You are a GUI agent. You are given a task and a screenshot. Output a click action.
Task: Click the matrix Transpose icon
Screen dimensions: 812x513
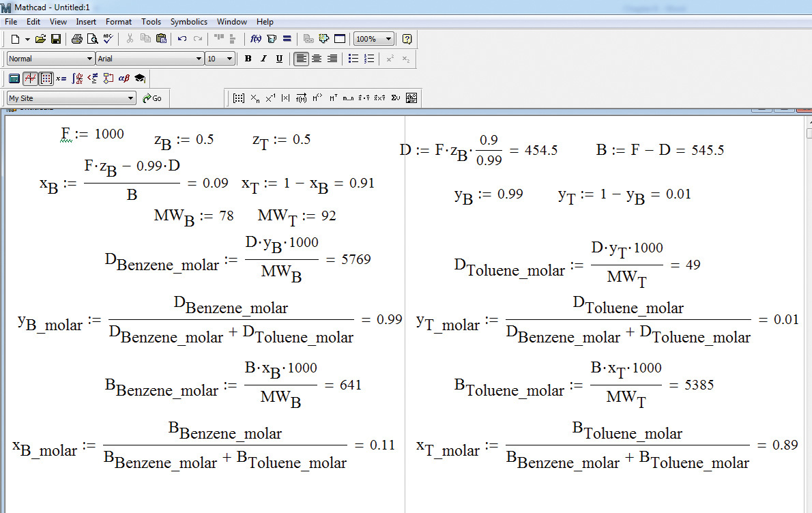(x=333, y=98)
